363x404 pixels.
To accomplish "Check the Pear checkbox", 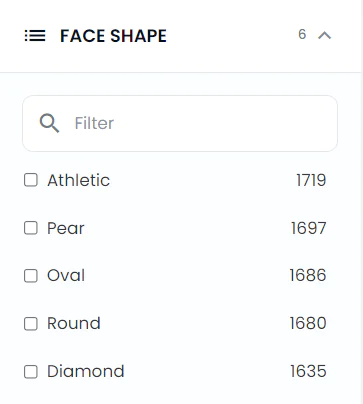I will coord(31,228).
